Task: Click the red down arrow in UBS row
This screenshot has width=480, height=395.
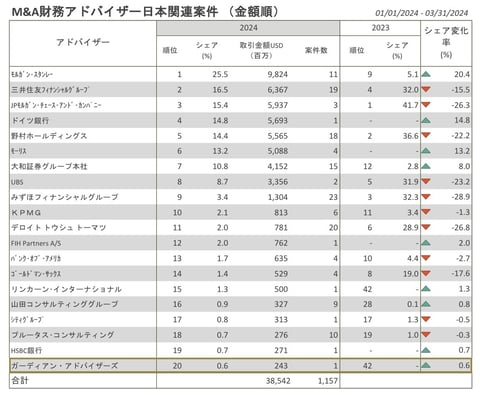Action: coord(426,181)
